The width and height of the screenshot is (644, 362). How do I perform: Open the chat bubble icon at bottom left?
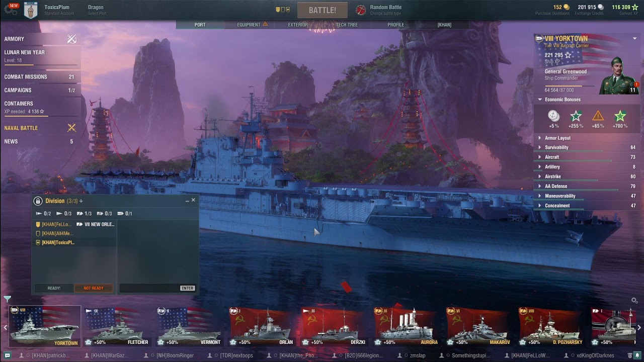(x=8, y=355)
